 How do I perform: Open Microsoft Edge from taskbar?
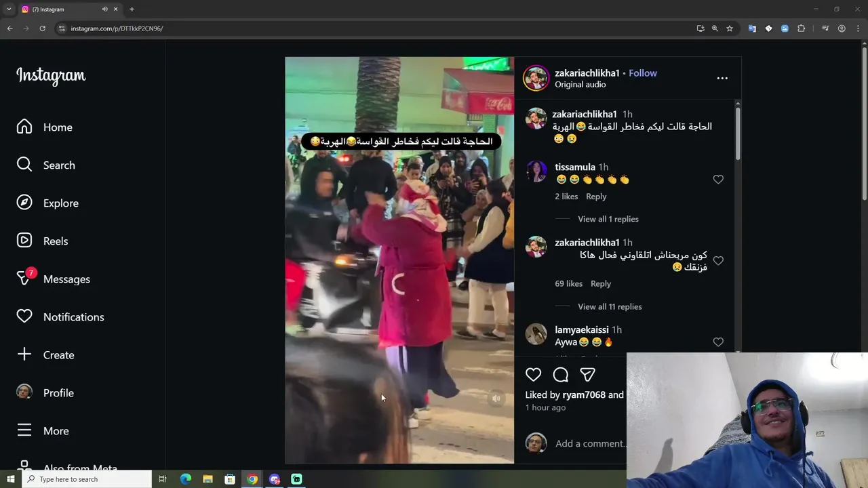(185, 479)
